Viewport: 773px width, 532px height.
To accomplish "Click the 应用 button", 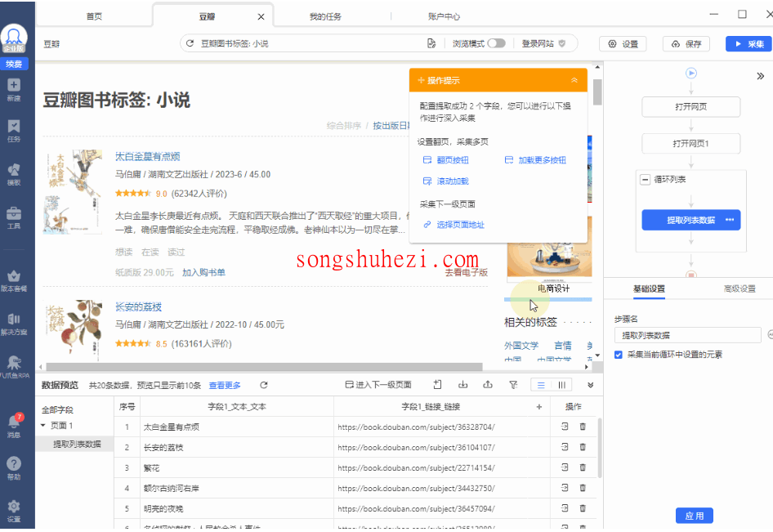I will click(694, 516).
